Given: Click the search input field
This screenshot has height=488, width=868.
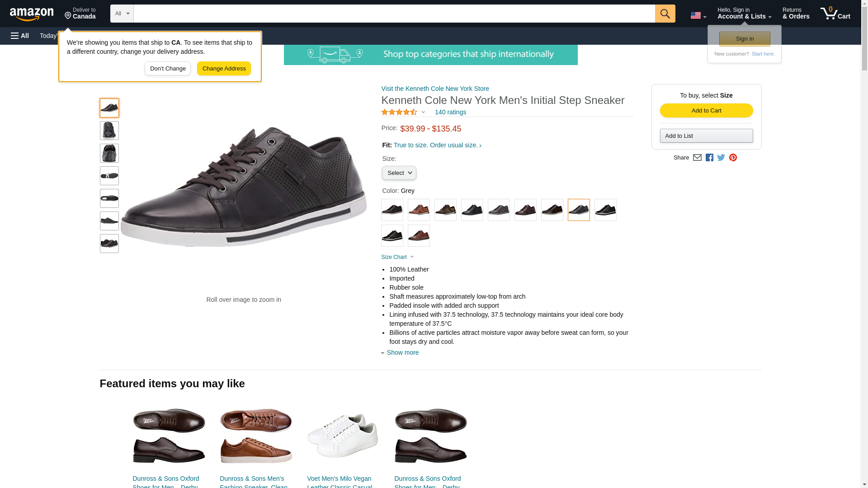Looking at the screenshot, I should tap(394, 14).
